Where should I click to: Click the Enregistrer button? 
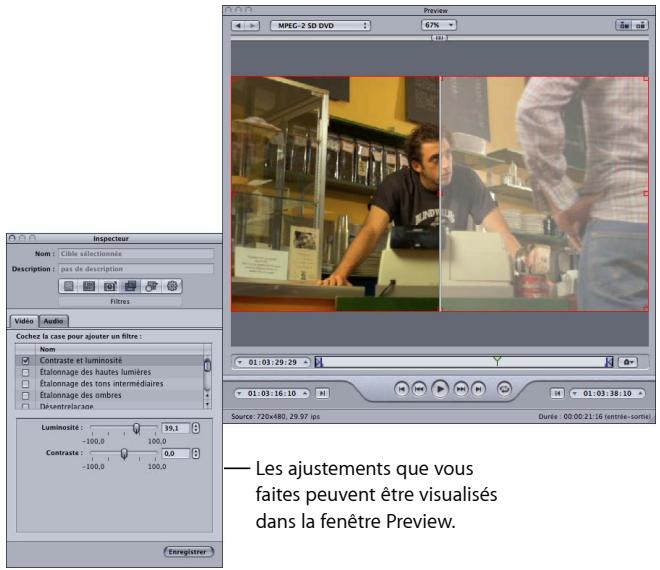[188, 551]
